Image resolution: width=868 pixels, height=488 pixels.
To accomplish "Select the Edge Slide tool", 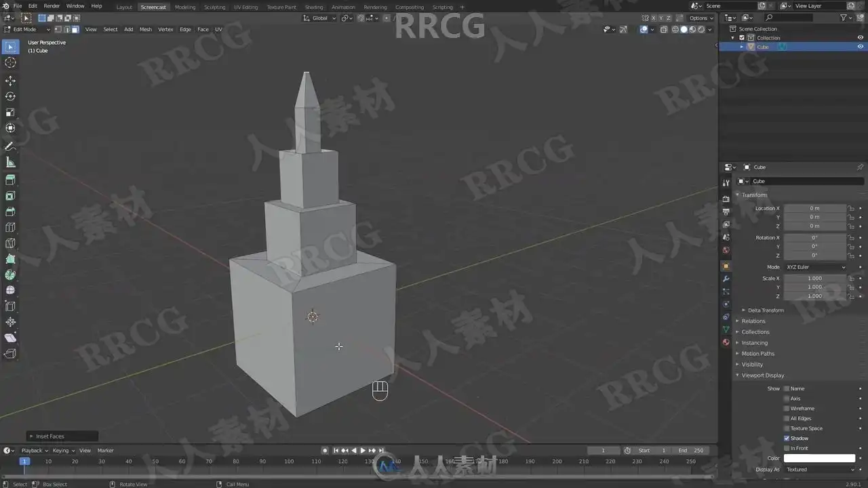I will coord(10,306).
